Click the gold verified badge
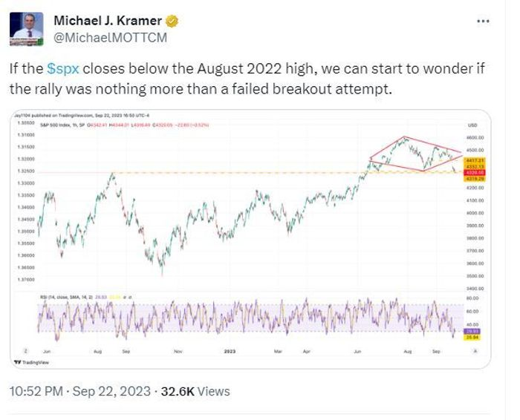The width and height of the screenshot is (520, 420). pos(172,22)
